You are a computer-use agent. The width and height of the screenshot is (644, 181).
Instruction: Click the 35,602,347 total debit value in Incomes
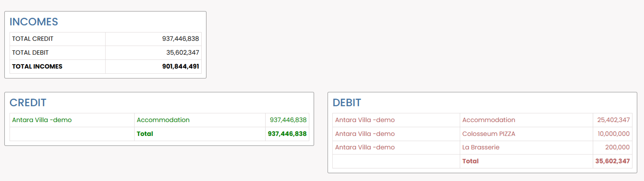point(183,52)
